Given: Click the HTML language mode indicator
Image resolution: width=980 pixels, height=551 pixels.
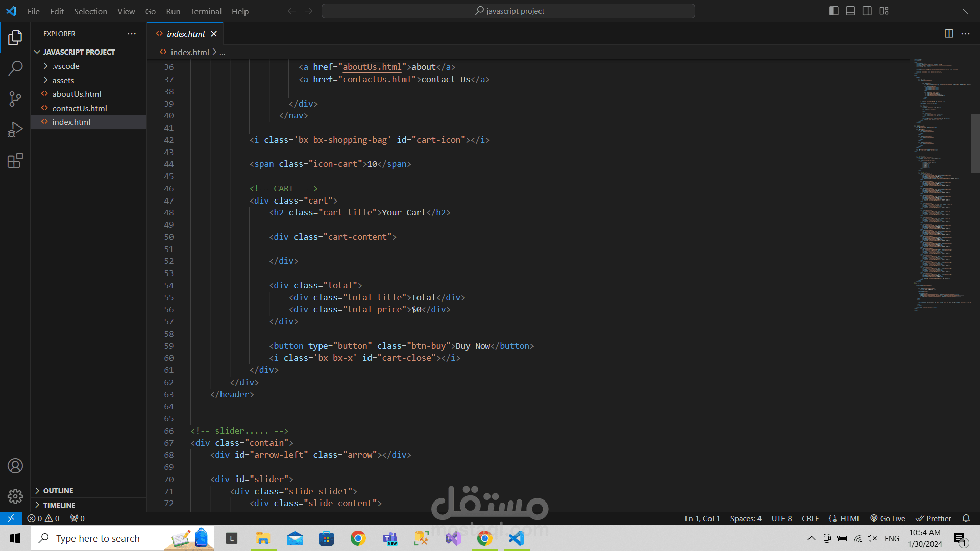Looking at the screenshot, I should pyautogui.click(x=845, y=518).
